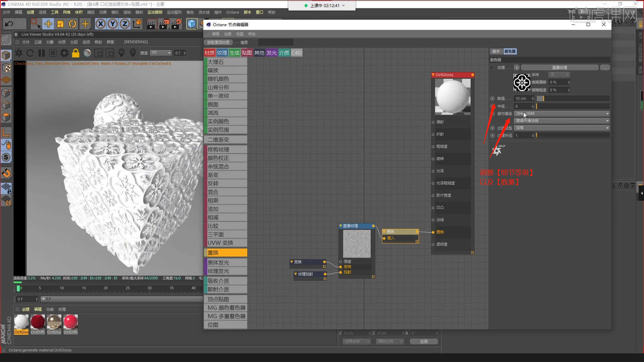Screen dimensions: 644x362
Task: Open the 衰减平滑法线 dropdown
Action: pos(562,121)
